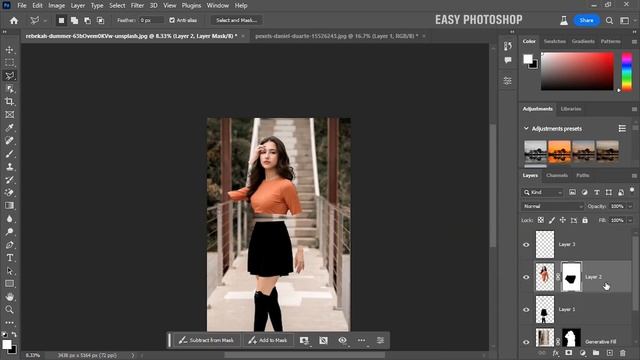This screenshot has width=640, height=360.
Task: Select the Crop tool
Action: (x=9, y=102)
